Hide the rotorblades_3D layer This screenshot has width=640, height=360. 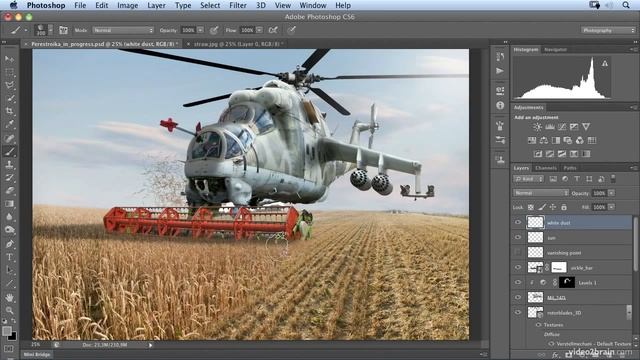click(x=518, y=312)
